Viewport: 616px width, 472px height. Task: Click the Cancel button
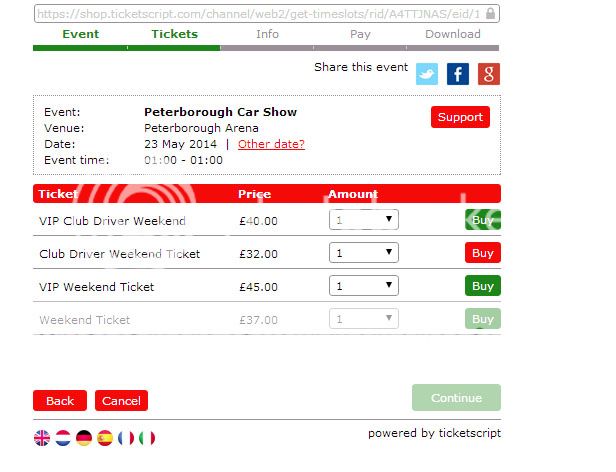[x=121, y=400]
